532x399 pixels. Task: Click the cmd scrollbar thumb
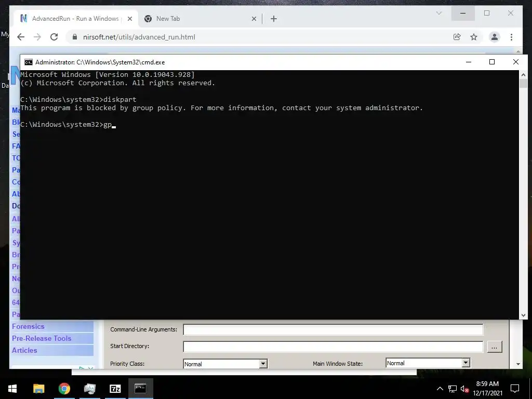click(x=523, y=84)
